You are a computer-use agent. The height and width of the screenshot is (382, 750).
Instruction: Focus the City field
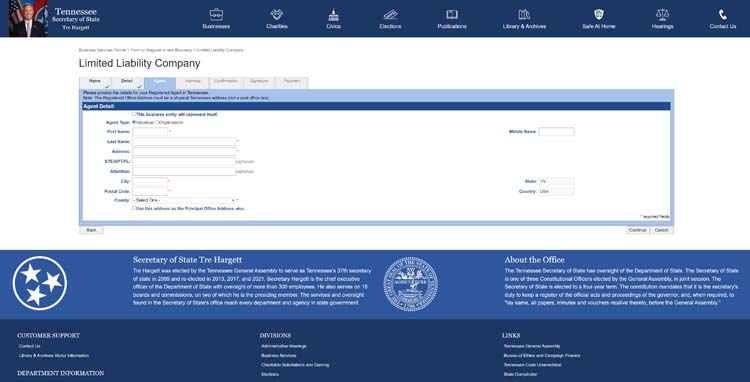[x=150, y=182]
